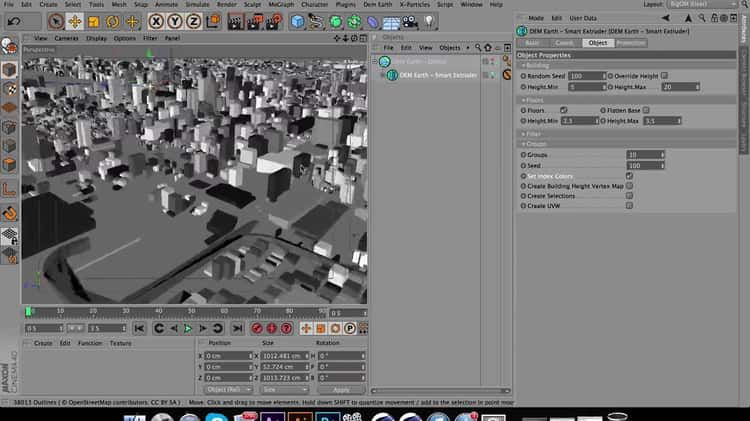Enable the Flatten Base checkbox
The width and height of the screenshot is (750, 421).
coord(646,110)
